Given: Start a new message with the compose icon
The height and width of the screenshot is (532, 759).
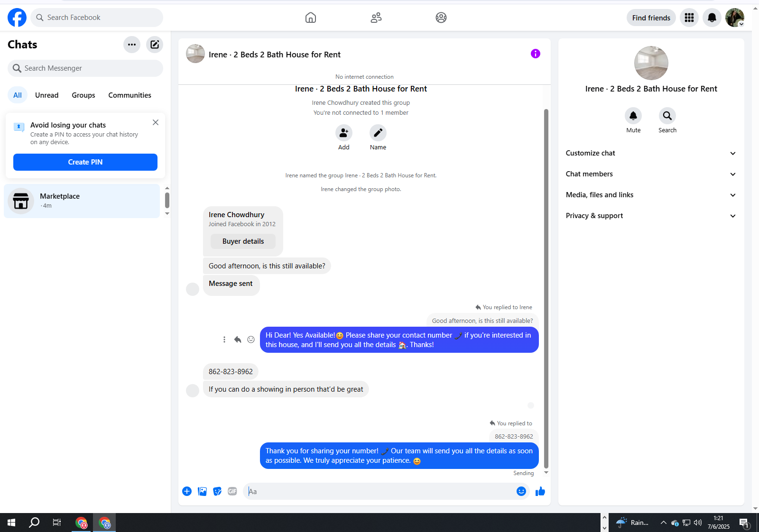Looking at the screenshot, I should point(155,45).
